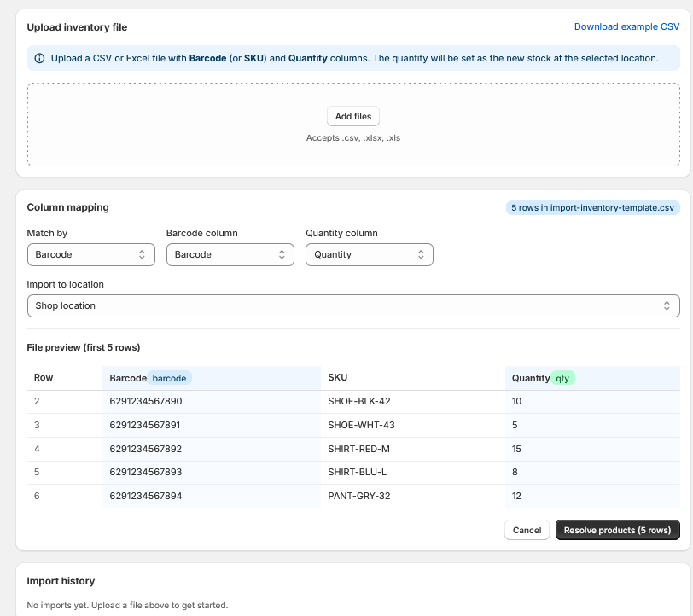This screenshot has width=693, height=616.
Task: Click the info icon in the upload banner
Action: coord(39,58)
